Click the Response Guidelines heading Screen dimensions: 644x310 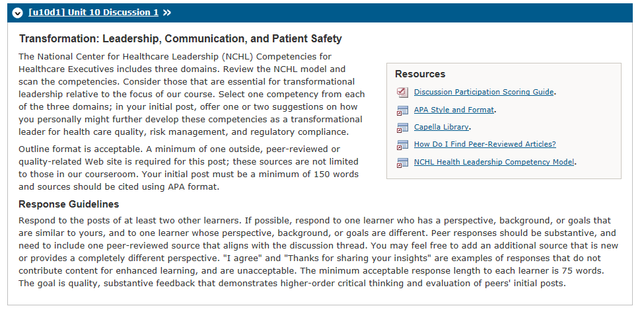click(69, 204)
